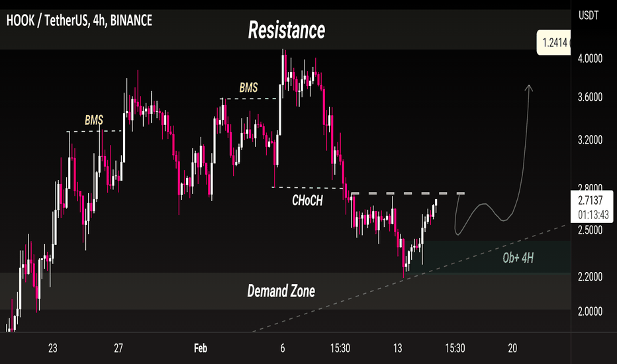Click the Ob+ 4H order block label
This screenshot has width=617, height=364.
tap(518, 258)
